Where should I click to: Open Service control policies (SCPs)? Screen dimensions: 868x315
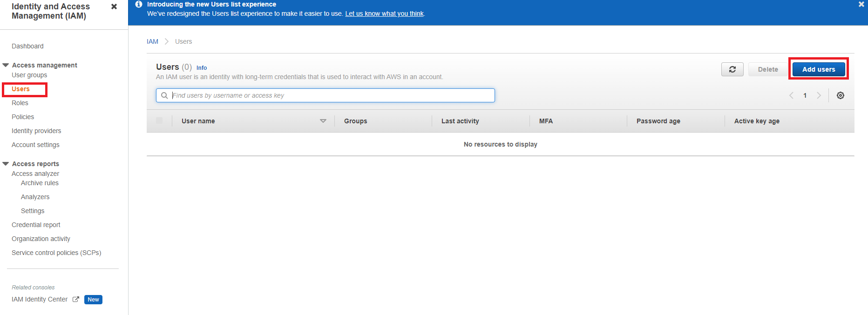[x=56, y=253]
